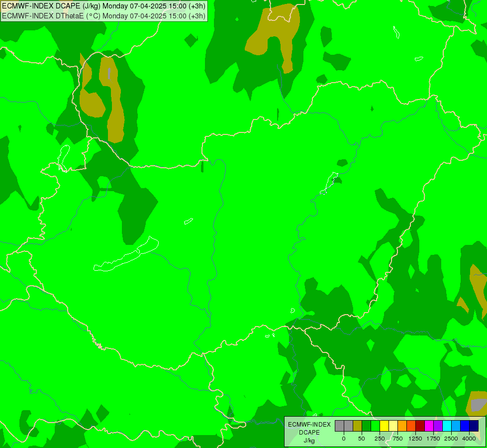
Task: Click the navy swatch above 4000
Action: 474,426
